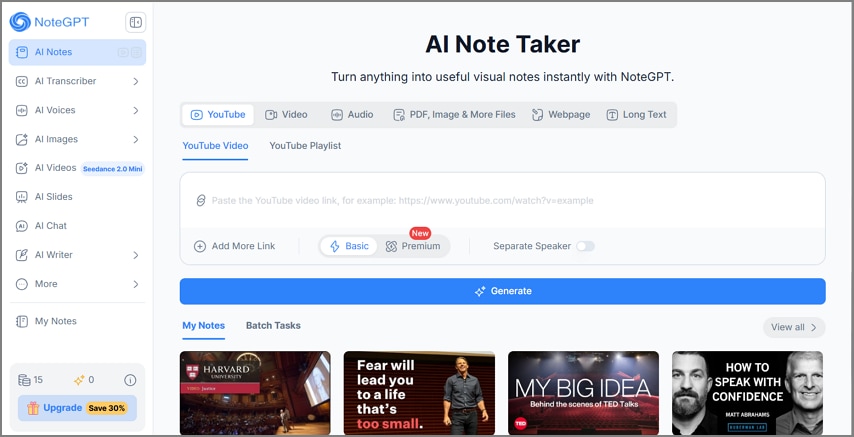This screenshot has height=437, width=854.
Task: Click the '15' credits count
Action: [38, 380]
